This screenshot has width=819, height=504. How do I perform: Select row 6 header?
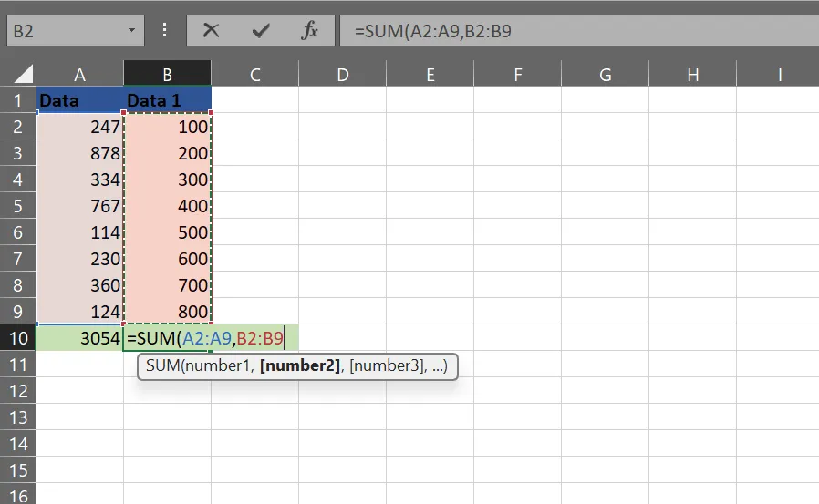17,232
